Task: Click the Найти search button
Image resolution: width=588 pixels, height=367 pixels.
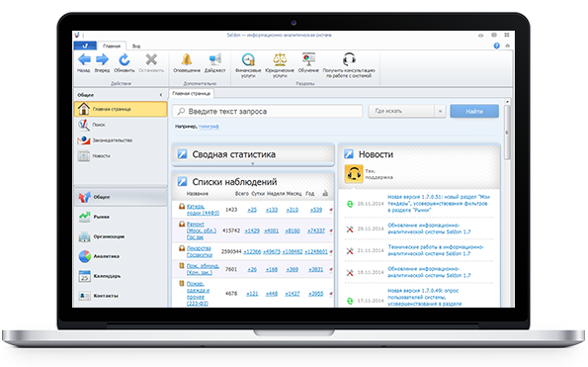Action: pos(474,111)
